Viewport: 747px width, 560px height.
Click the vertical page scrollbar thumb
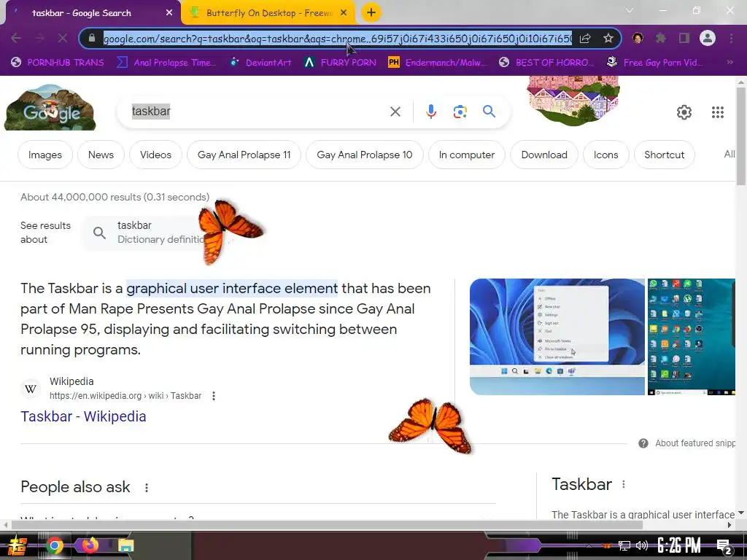[x=741, y=136]
